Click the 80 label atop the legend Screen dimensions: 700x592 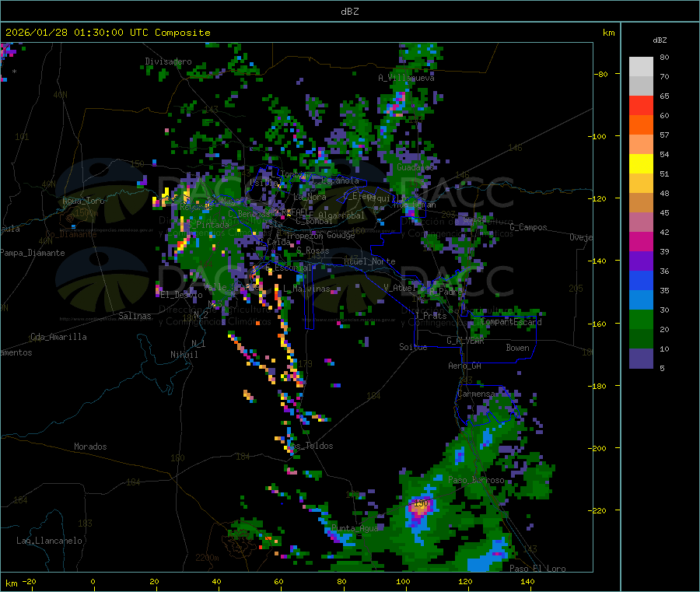(664, 57)
